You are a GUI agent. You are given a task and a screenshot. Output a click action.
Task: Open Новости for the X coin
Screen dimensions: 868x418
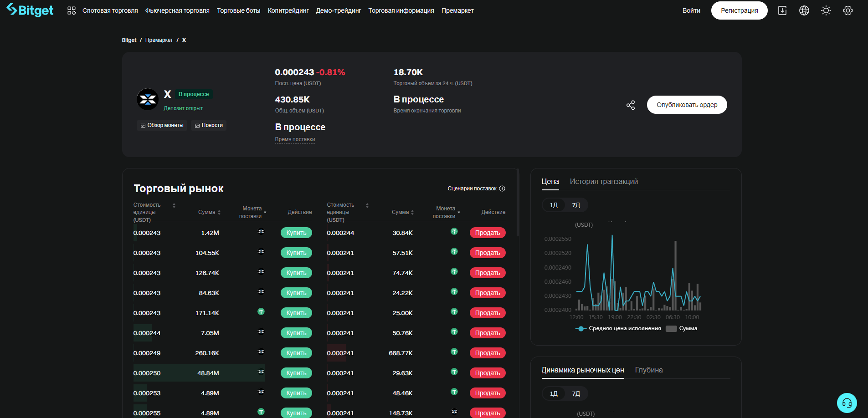tap(209, 125)
